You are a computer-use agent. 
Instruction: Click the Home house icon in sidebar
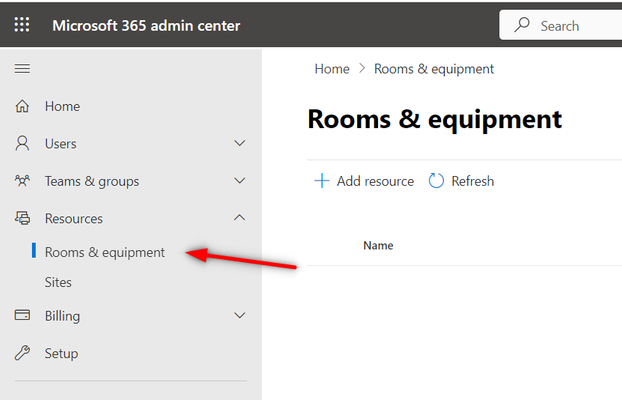[22, 106]
